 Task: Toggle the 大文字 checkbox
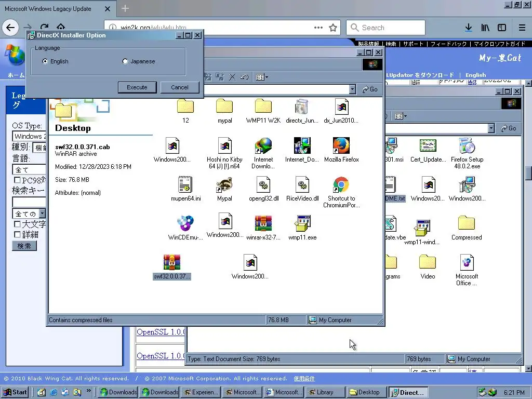(17, 224)
